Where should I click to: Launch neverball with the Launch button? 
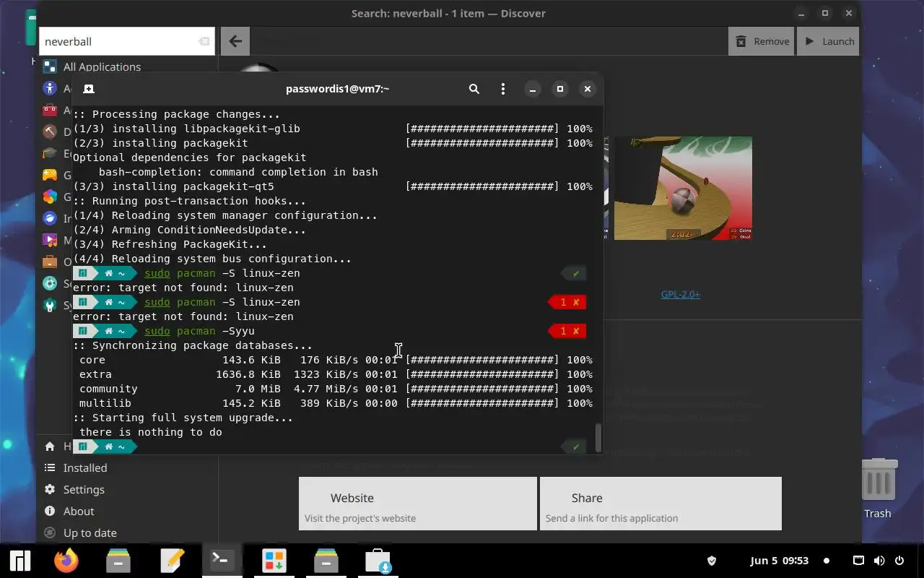(829, 41)
